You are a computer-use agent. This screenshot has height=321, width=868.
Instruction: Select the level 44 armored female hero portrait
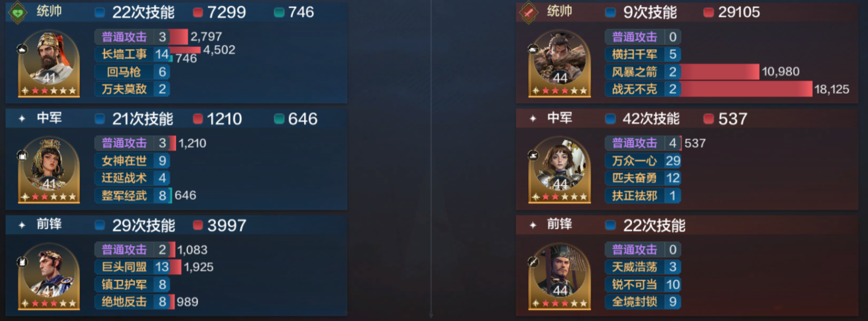click(560, 169)
